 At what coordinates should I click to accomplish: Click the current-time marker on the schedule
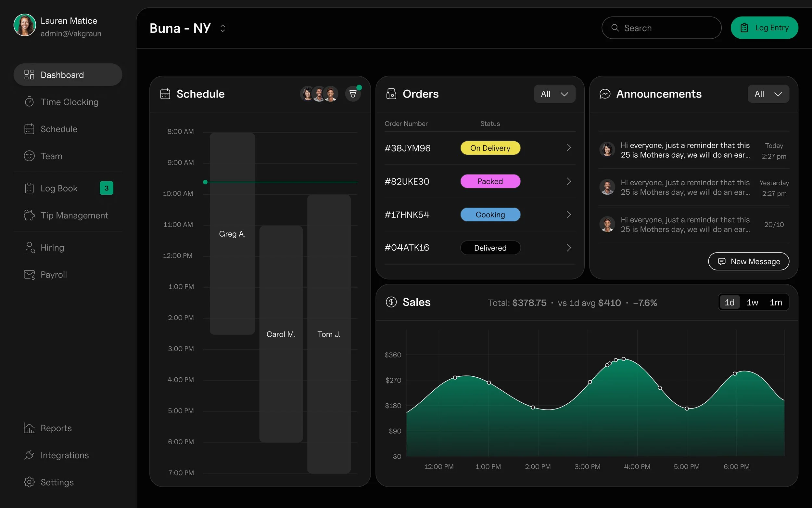pyautogui.click(x=205, y=182)
